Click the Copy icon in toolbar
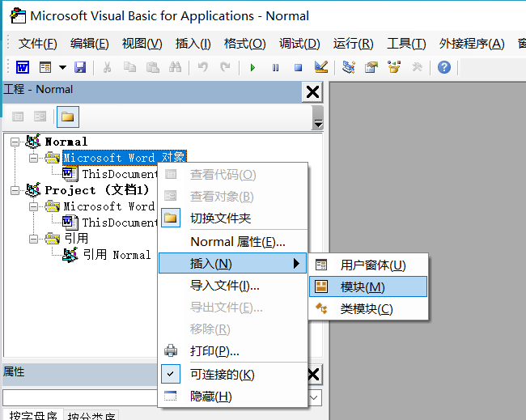526x420 pixels. point(129,67)
